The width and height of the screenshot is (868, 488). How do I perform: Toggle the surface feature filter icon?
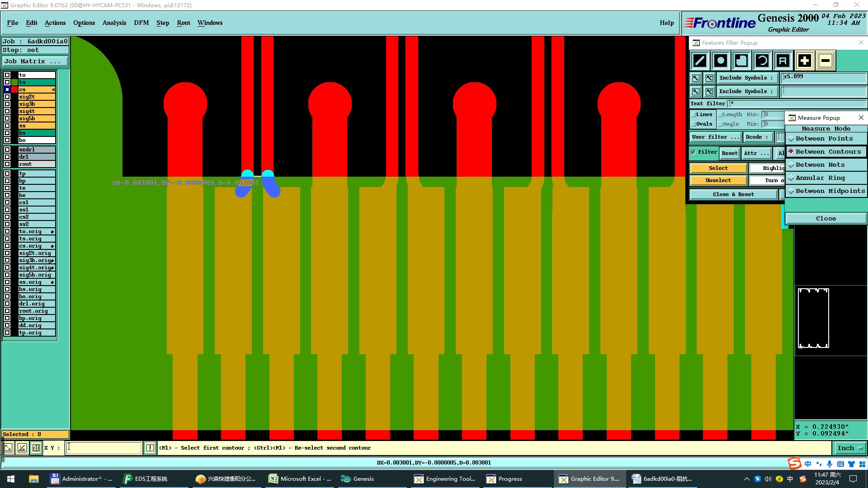[x=741, y=61]
